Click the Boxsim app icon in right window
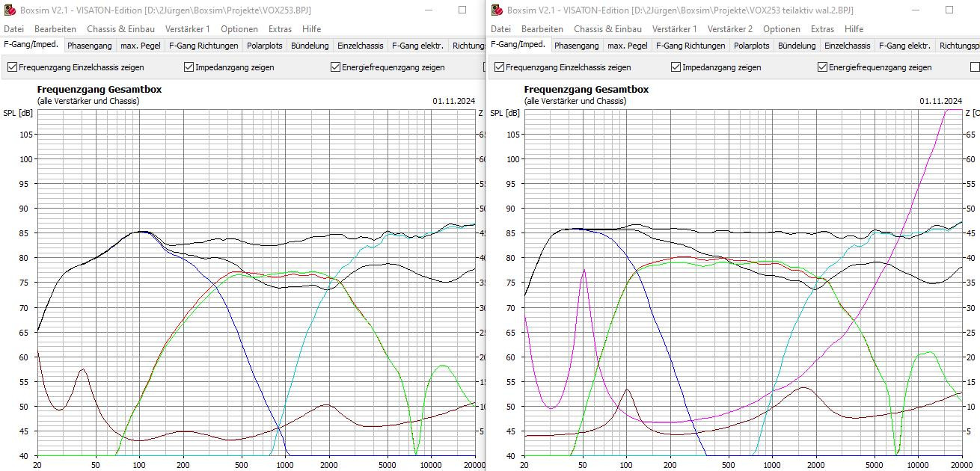The height and width of the screenshot is (471, 980). tap(497, 10)
